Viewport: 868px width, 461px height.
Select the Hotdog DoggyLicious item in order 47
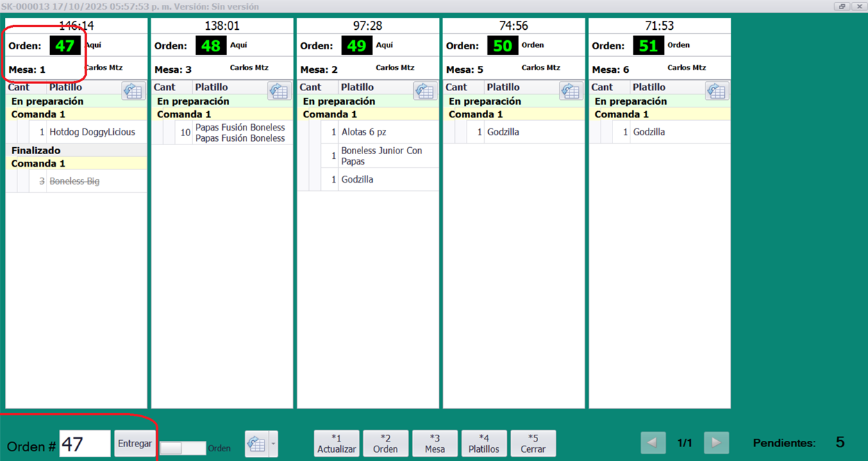click(92, 132)
